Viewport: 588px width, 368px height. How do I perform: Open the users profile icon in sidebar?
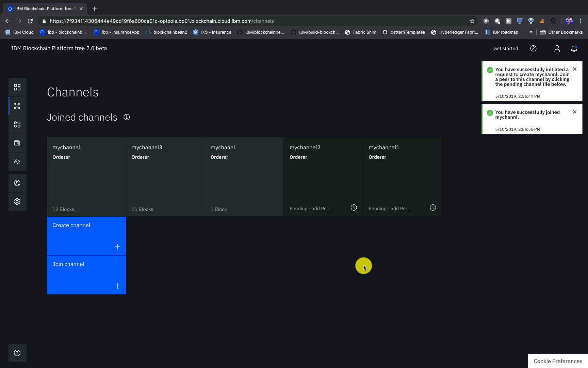coord(17,183)
